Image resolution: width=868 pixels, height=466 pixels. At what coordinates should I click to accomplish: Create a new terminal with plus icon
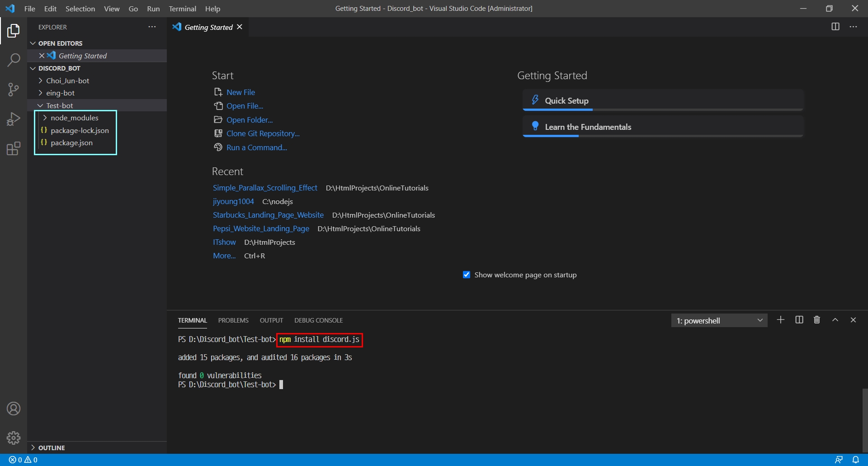pyautogui.click(x=780, y=320)
